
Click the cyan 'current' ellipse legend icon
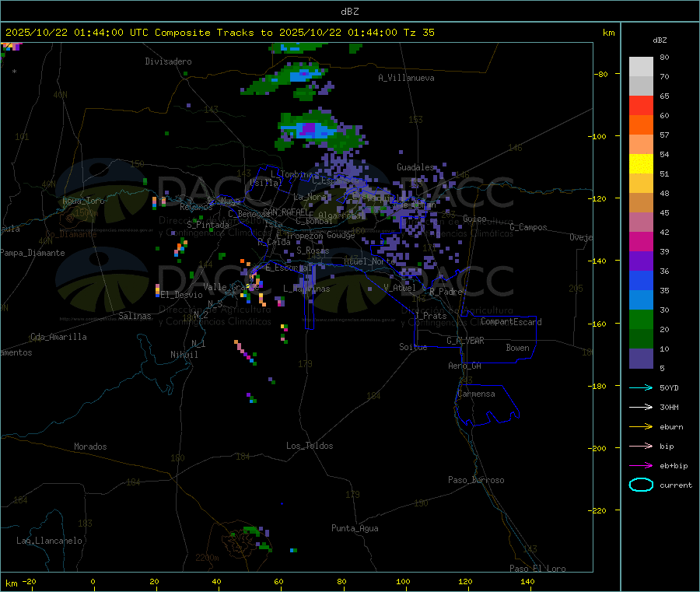pyautogui.click(x=641, y=485)
